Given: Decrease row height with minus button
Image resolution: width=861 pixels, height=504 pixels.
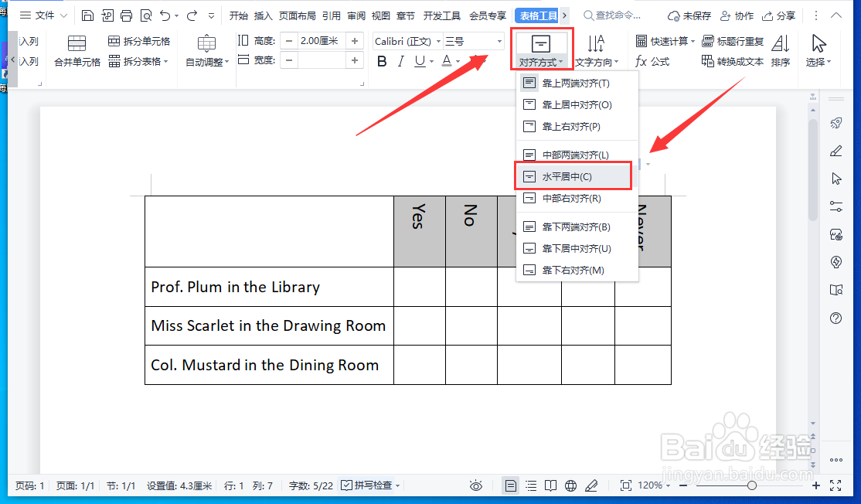Looking at the screenshot, I should coord(289,41).
